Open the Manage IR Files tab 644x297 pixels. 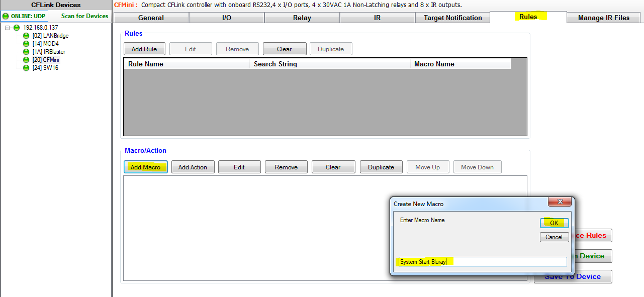click(603, 18)
